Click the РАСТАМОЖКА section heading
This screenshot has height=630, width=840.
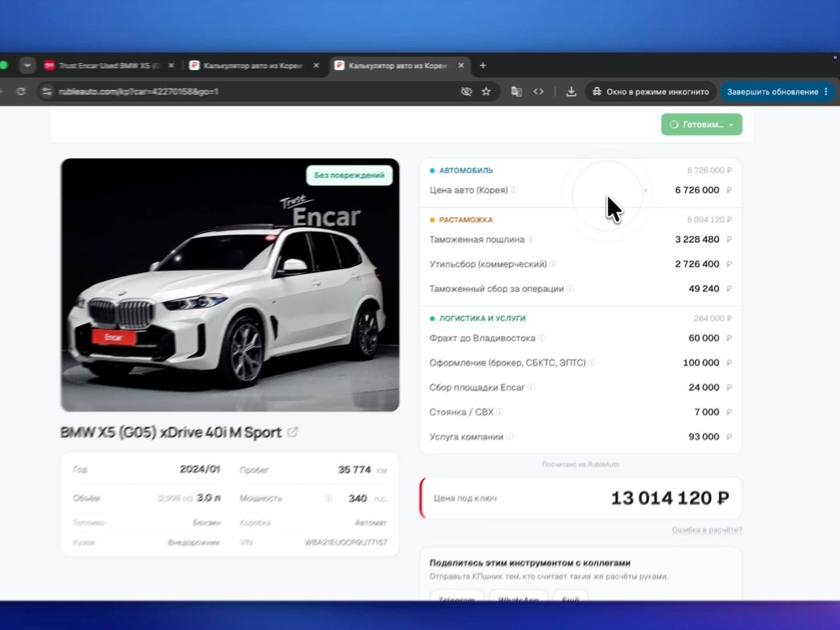(x=466, y=220)
